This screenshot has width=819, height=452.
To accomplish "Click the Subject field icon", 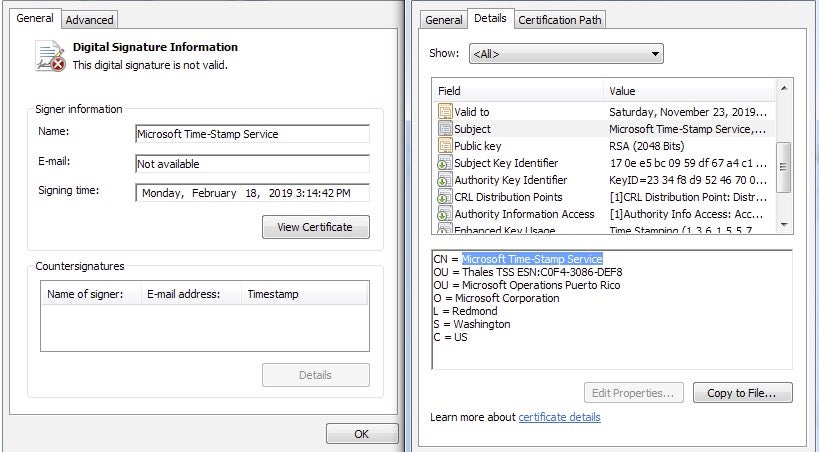I will [445, 129].
